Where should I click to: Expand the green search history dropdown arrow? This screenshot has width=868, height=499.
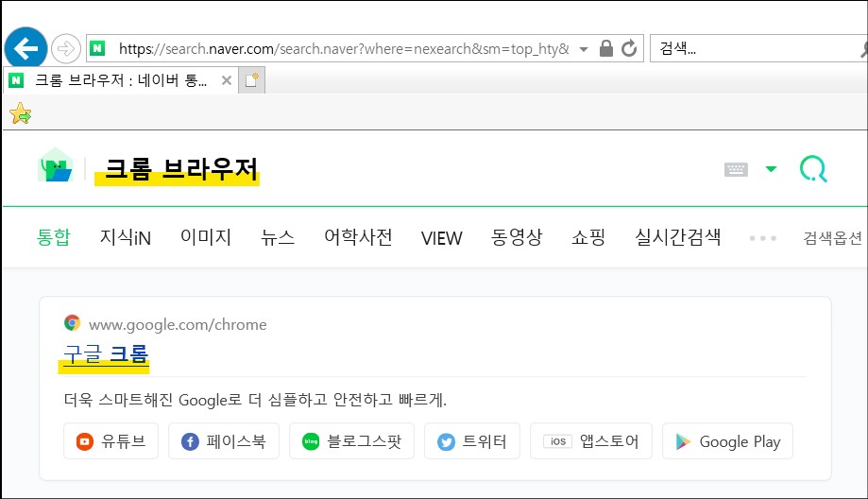(771, 169)
